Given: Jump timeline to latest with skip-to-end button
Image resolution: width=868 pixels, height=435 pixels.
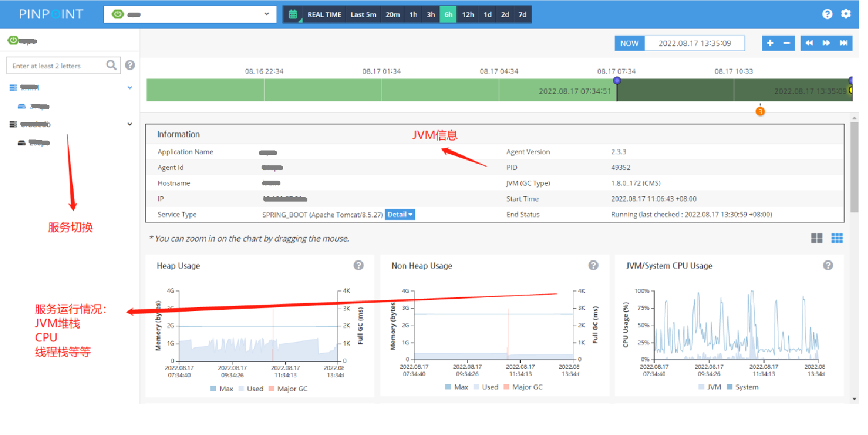Looking at the screenshot, I should 844,43.
